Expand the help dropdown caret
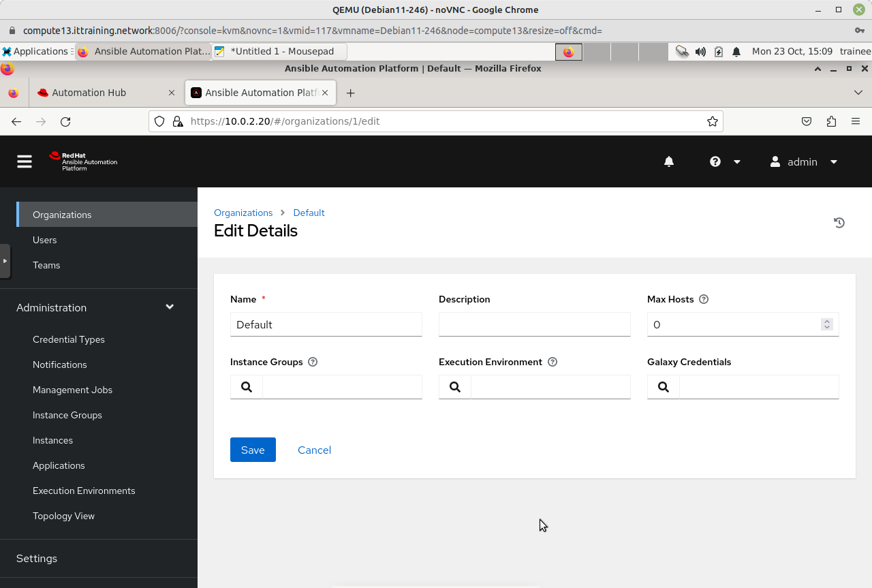 point(736,162)
